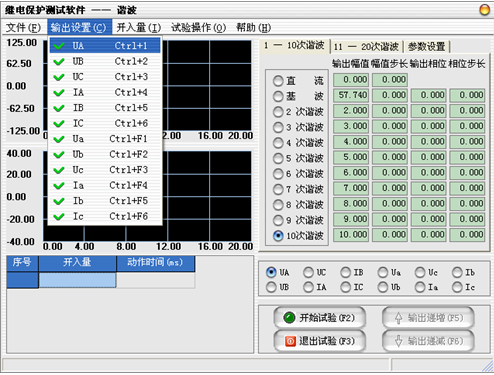Click the green checkmark beside Ic
The width and height of the screenshot is (494, 375).
pyautogui.click(x=59, y=217)
